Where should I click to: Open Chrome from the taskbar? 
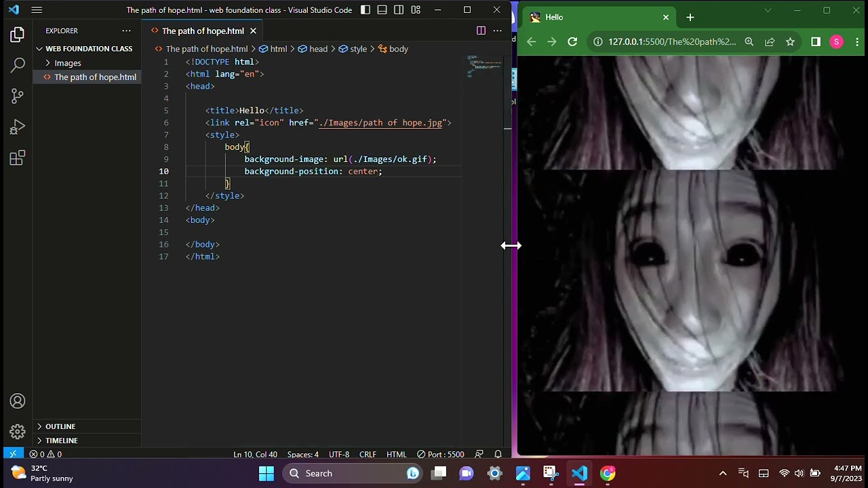point(608,473)
